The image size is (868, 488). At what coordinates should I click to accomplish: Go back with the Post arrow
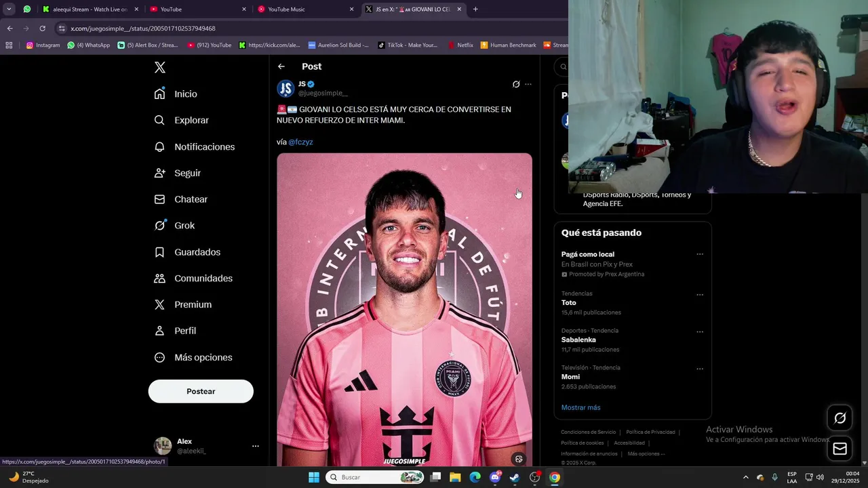point(281,66)
